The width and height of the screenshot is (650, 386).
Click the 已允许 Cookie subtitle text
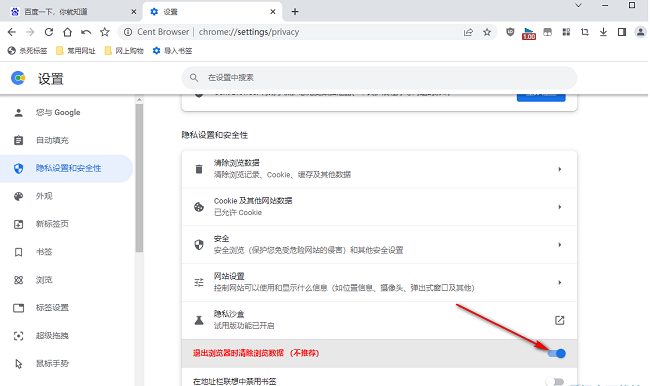click(238, 212)
